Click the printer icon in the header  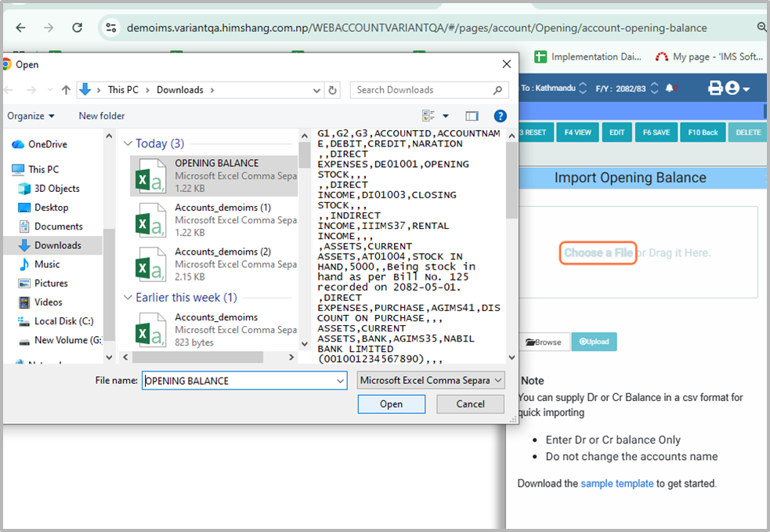click(x=714, y=89)
